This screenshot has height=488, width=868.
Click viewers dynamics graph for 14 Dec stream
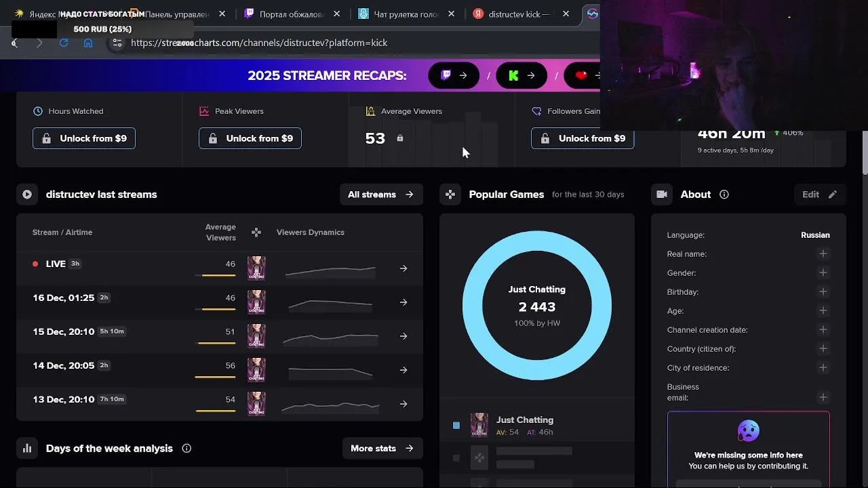point(330,371)
